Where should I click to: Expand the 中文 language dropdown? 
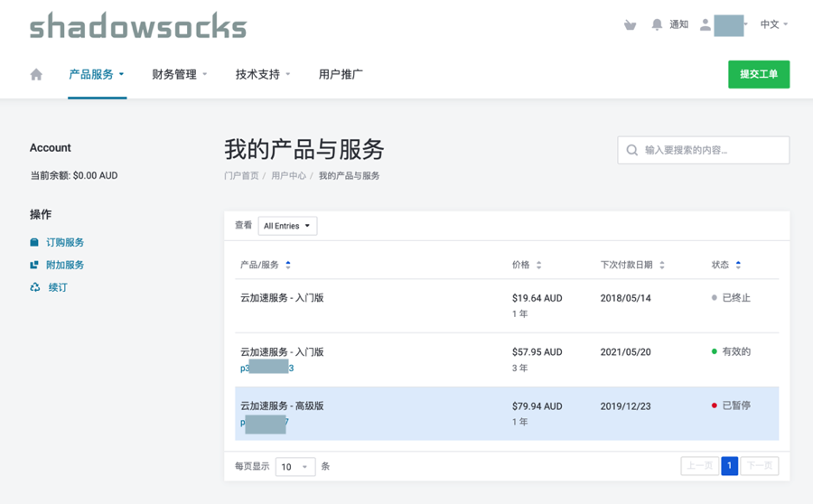click(773, 25)
